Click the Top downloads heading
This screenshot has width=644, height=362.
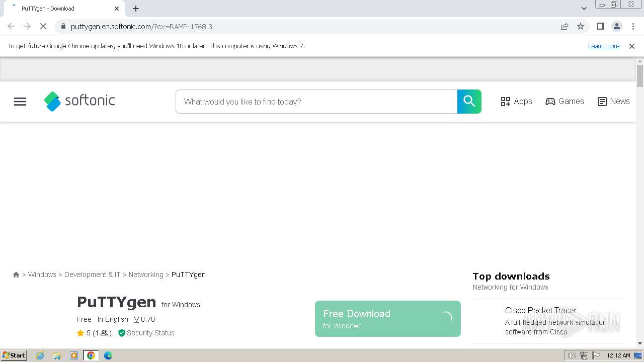point(511,276)
